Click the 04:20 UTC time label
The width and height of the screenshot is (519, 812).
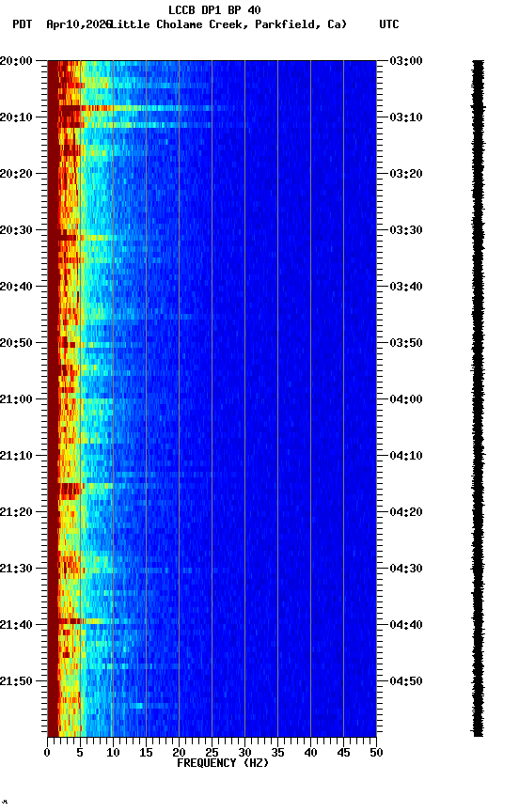point(406,513)
